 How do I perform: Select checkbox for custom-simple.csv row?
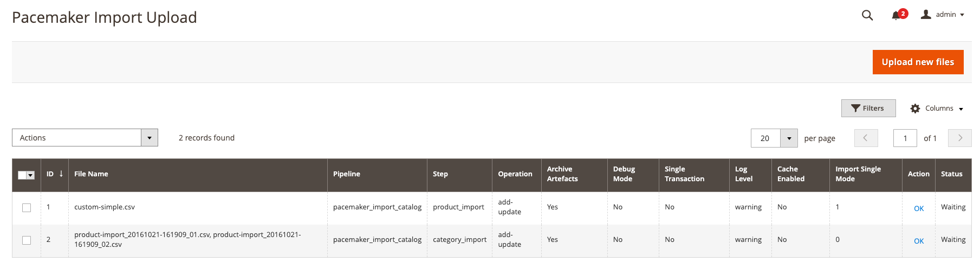point(27,208)
